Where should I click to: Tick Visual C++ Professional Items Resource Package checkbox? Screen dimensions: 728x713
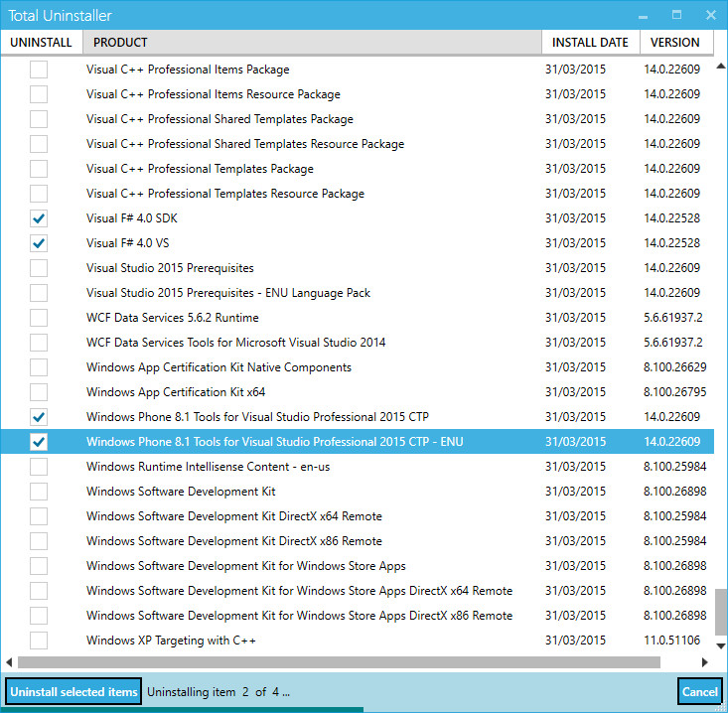(x=39, y=94)
